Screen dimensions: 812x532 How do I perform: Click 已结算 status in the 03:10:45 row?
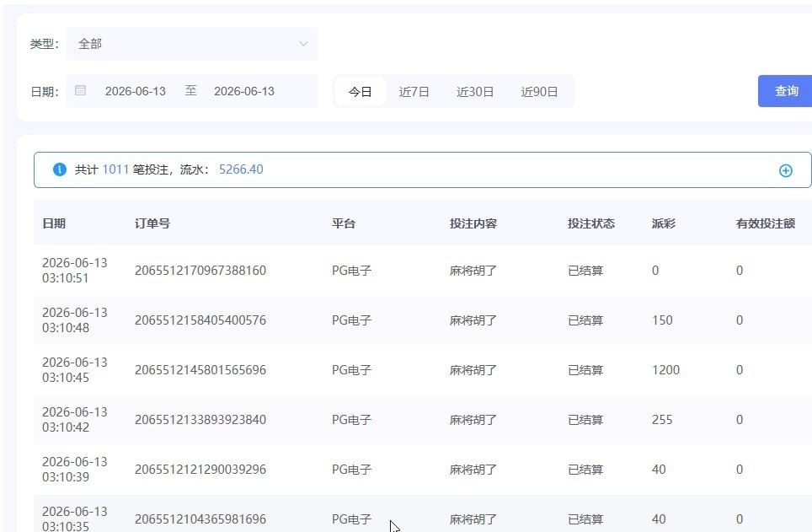[x=585, y=370]
